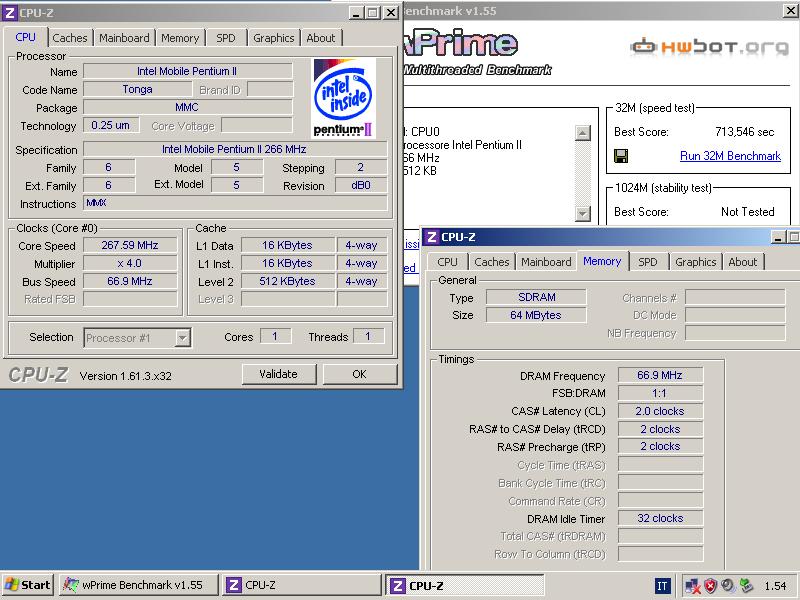Close the wPrime Benchmark window
The height and width of the screenshot is (600, 800).
tap(790, 11)
